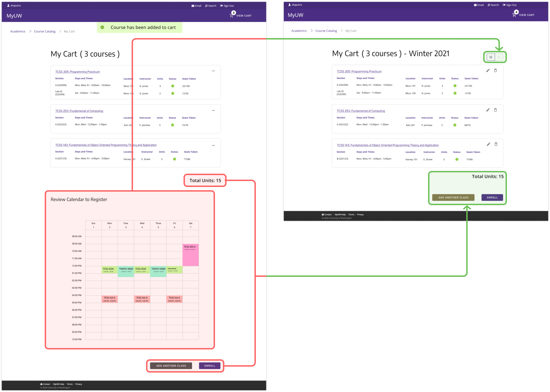Edit TCSS 305 course with pencil icon
Image resolution: width=550 pixels, height=392 pixels.
tap(488, 70)
